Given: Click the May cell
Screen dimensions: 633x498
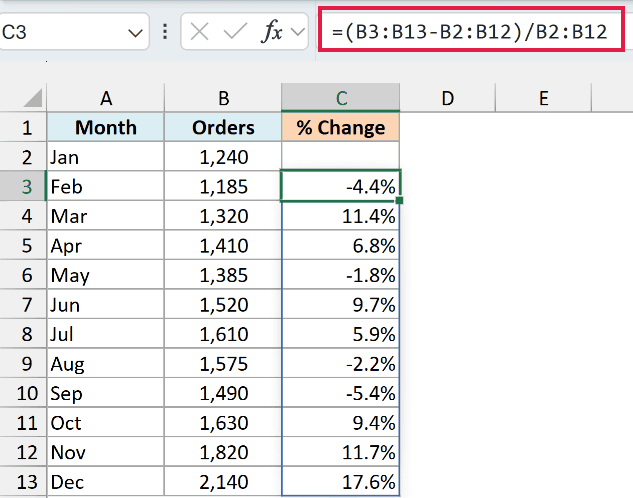Looking at the screenshot, I should click(x=106, y=274).
